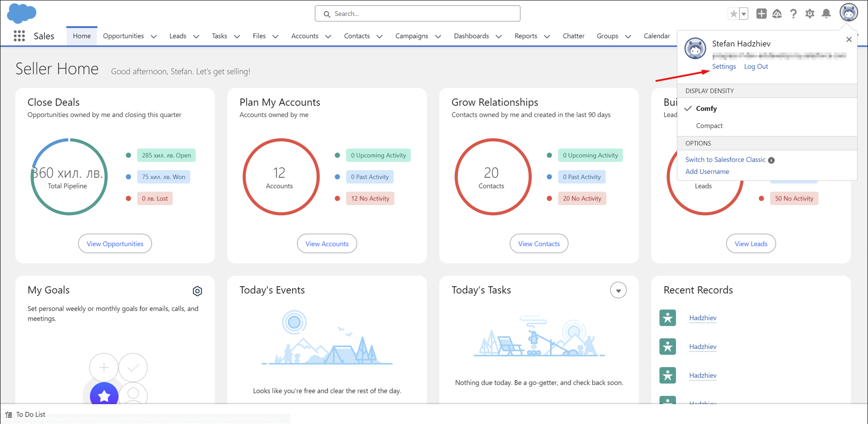This screenshot has width=868, height=424.
Task: Open the Trailhead guidance cloud icon
Action: tap(777, 14)
